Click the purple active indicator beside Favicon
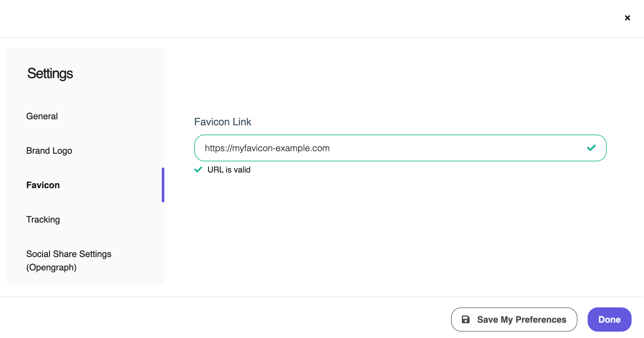The height and width of the screenshot is (338, 644). click(x=163, y=185)
